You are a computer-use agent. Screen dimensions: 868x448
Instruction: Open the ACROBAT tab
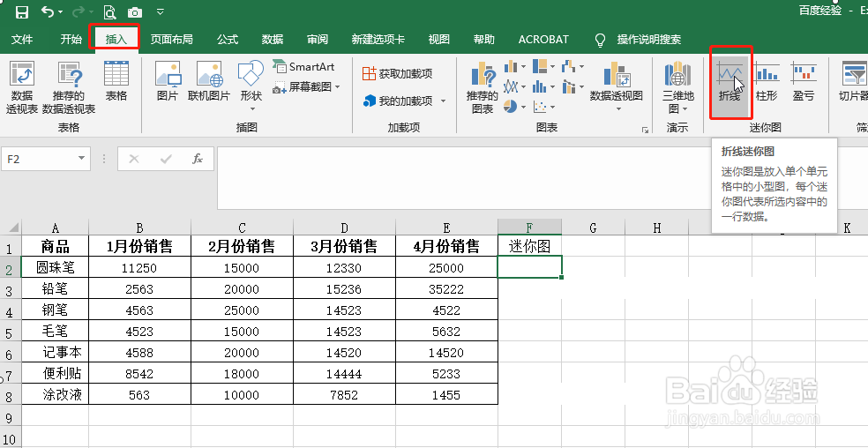[x=543, y=40]
